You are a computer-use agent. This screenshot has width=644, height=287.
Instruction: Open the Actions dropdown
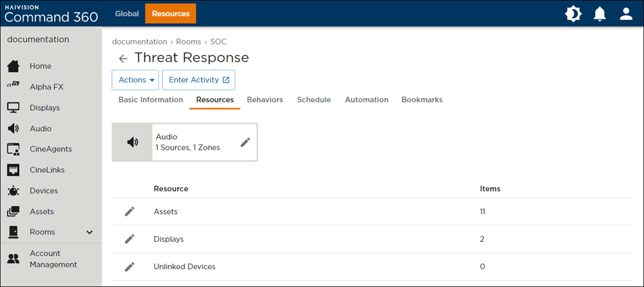(135, 80)
